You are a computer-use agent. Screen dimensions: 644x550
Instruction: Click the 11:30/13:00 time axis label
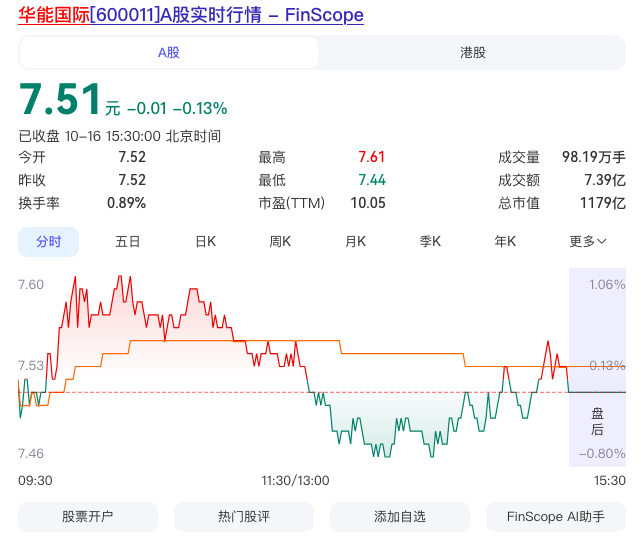(x=295, y=481)
